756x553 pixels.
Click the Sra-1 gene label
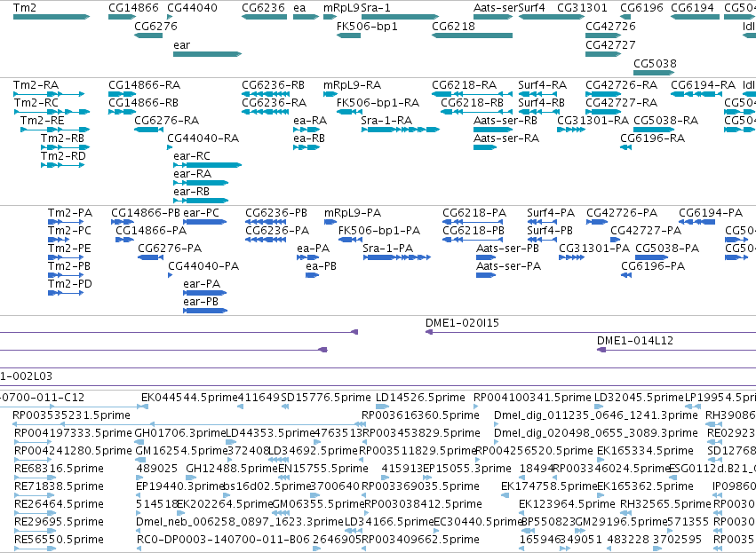[x=376, y=8]
